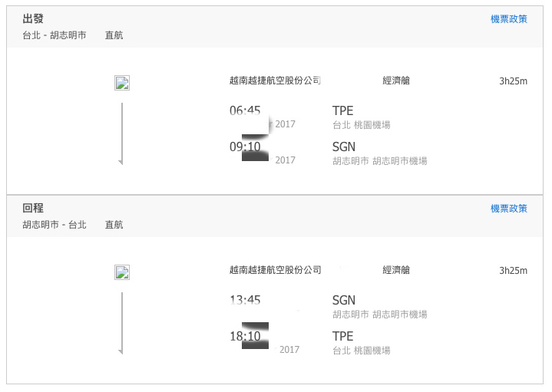Click SGN airport code in return flight

pyautogui.click(x=344, y=300)
